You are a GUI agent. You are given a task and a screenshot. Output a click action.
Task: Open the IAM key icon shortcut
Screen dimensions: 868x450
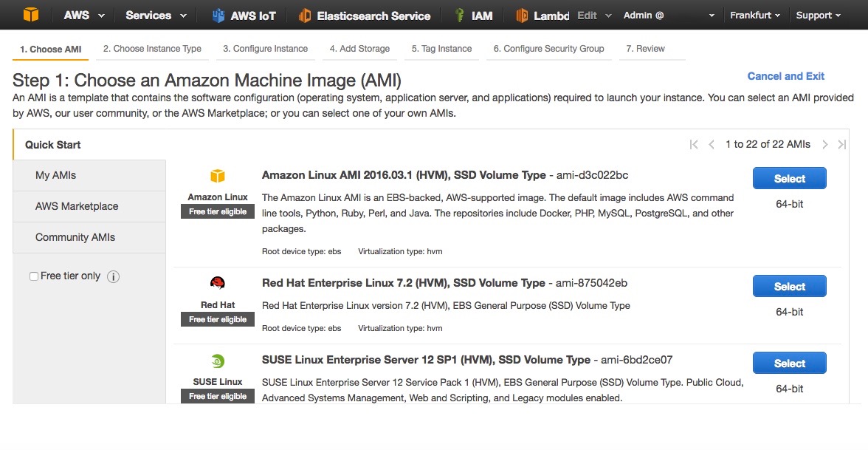tap(459, 16)
